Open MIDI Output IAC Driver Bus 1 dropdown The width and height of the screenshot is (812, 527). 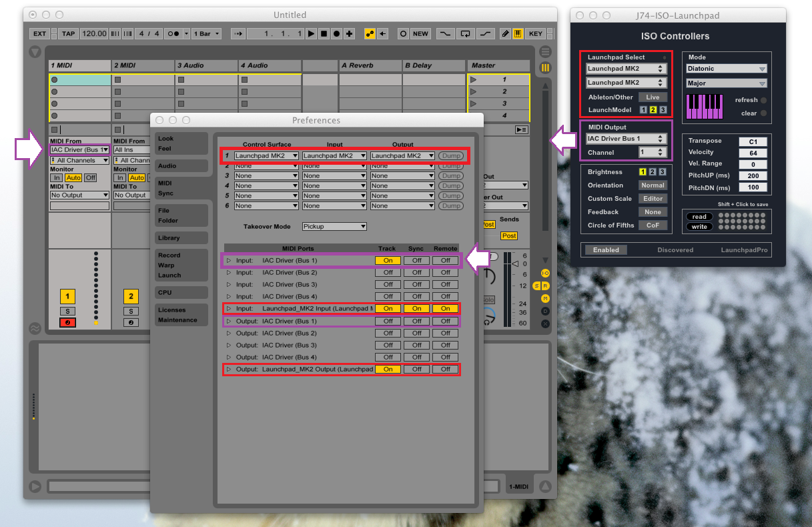click(x=626, y=139)
